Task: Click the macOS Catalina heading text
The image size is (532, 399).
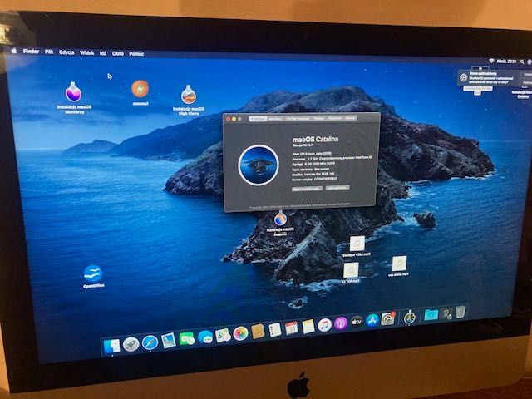Action: [x=315, y=139]
